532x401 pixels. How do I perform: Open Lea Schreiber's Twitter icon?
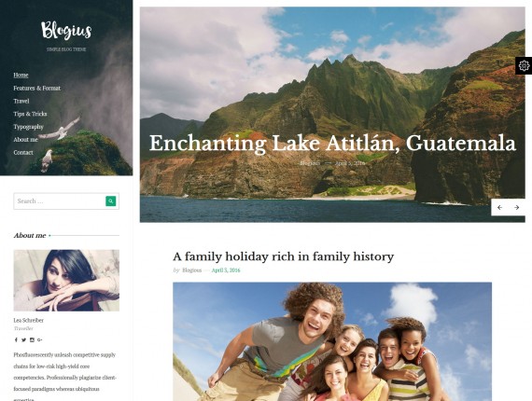pos(23,339)
